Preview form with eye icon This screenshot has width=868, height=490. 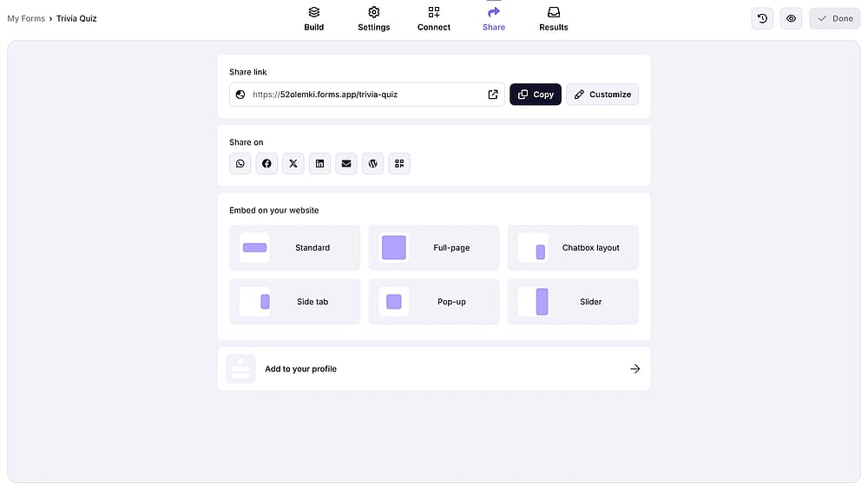click(x=791, y=18)
